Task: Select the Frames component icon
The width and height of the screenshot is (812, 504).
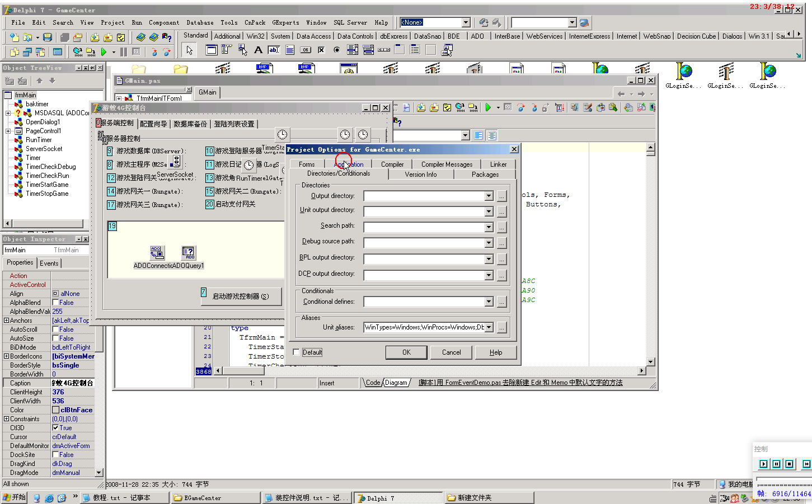Action: (x=211, y=50)
